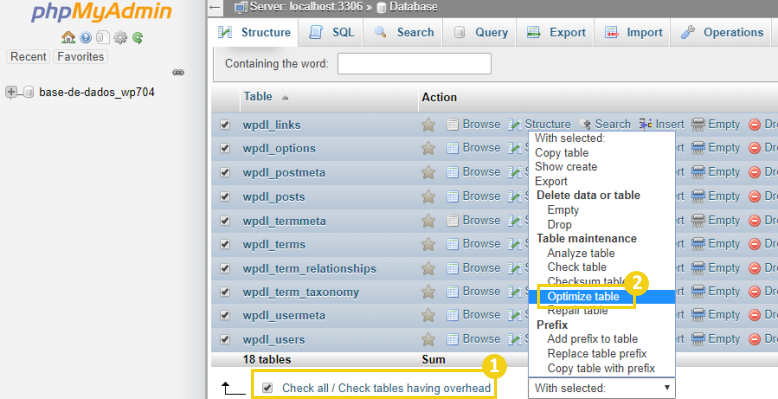Switch to the Query tab

click(480, 32)
